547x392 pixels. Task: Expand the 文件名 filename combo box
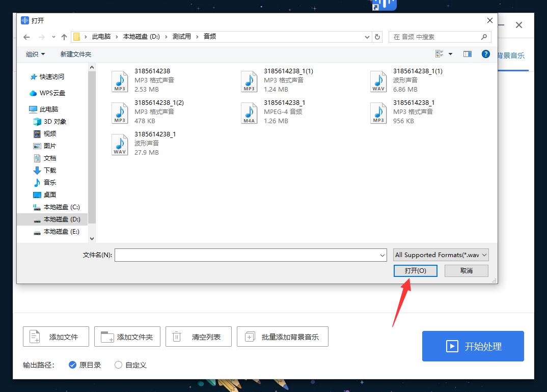(x=381, y=255)
